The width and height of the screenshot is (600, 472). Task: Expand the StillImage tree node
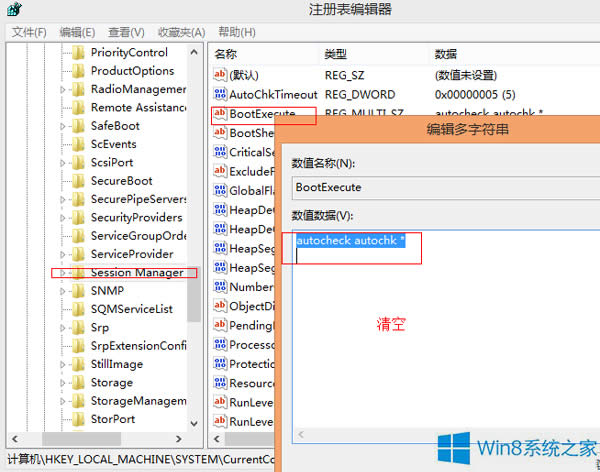coord(63,365)
